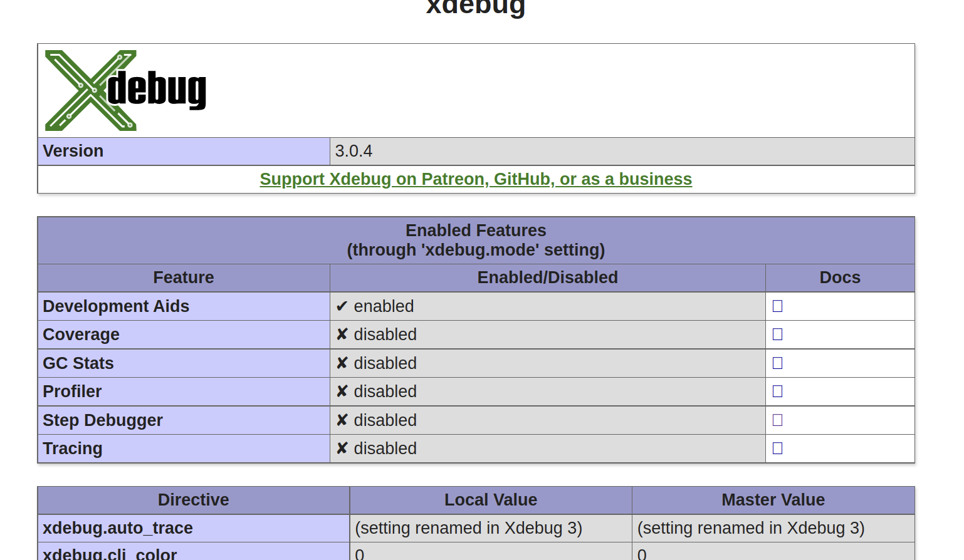Open the docs icon for Step Debugger
This screenshot has height=560, width=964.
[777, 420]
